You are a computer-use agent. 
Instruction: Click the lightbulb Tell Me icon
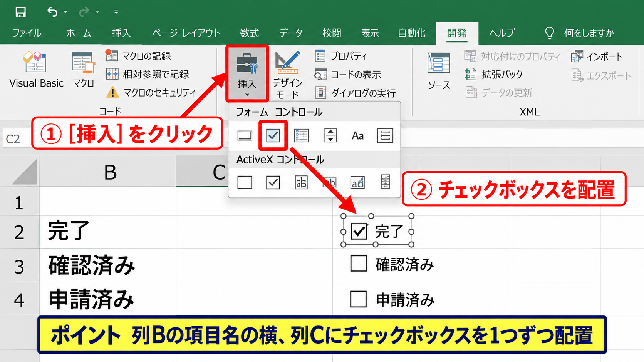(550, 33)
